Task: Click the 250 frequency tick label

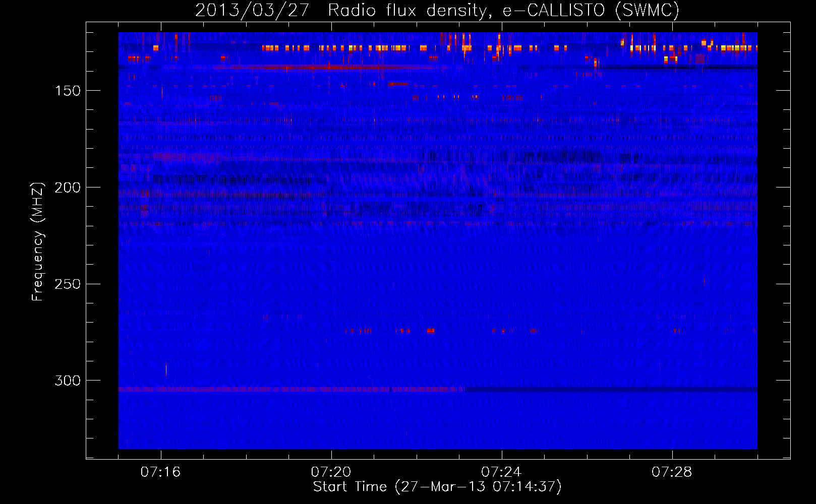Action: (68, 284)
